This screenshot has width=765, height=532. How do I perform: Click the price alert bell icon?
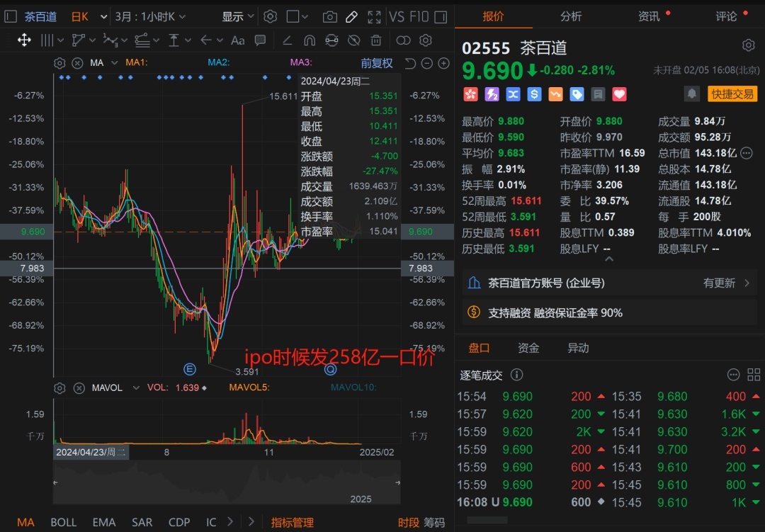tap(692, 94)
